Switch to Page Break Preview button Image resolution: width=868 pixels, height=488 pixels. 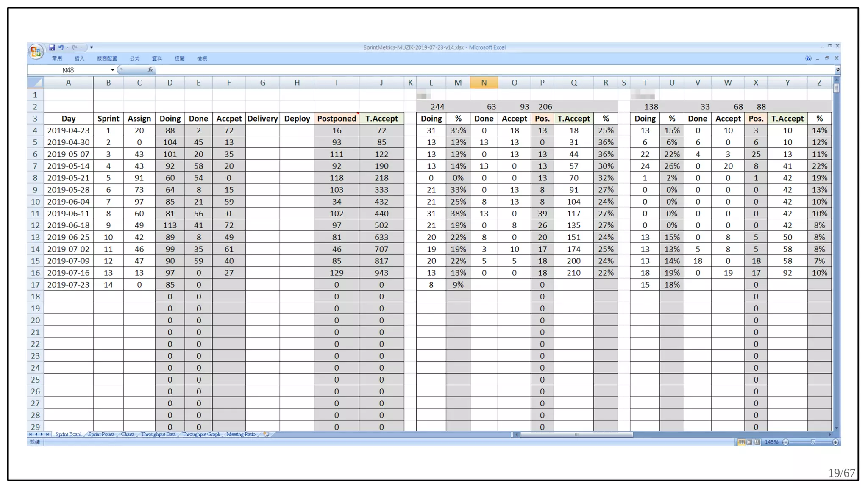pyautogui.click(x=757, y=442)
